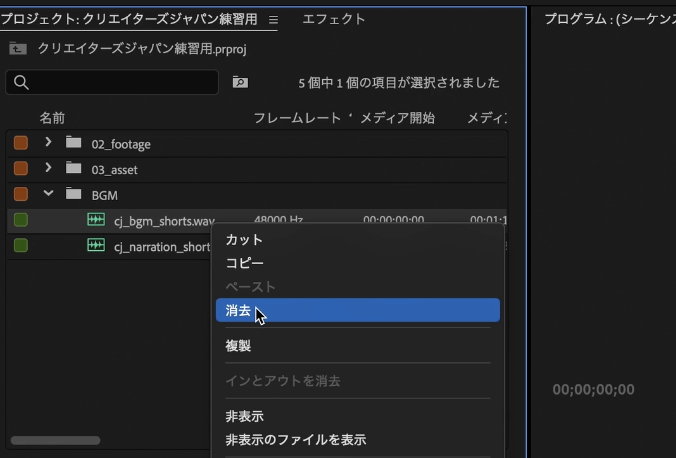Click the 02_footage bin folder icon

[x=74, y=143]
